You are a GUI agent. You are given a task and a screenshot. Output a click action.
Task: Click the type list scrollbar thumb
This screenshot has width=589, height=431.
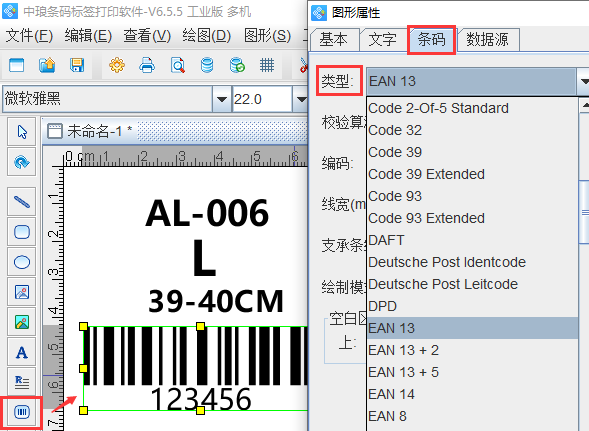pyautogui.click(x=584, y=212)
